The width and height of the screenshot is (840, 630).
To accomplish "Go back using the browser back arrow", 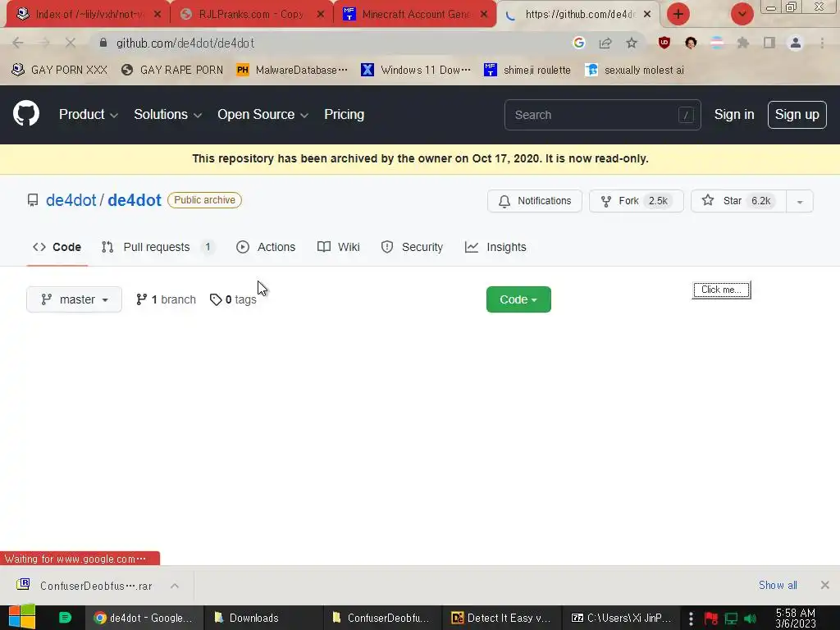I will coord(18,43).
